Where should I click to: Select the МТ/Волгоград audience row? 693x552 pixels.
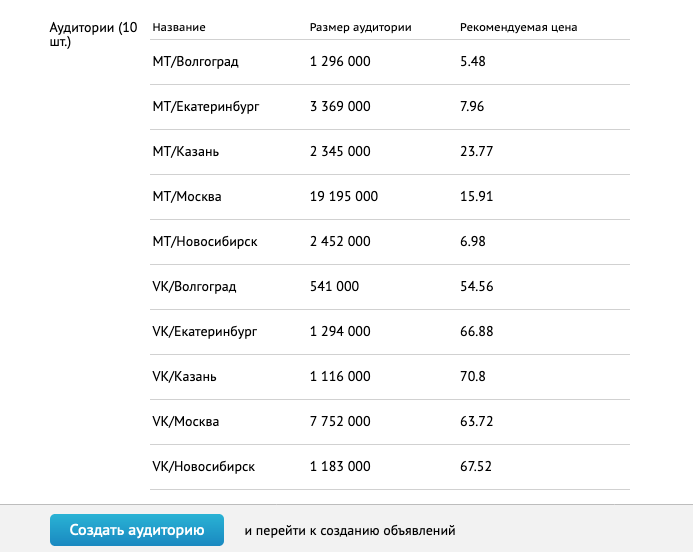point(390,62)
